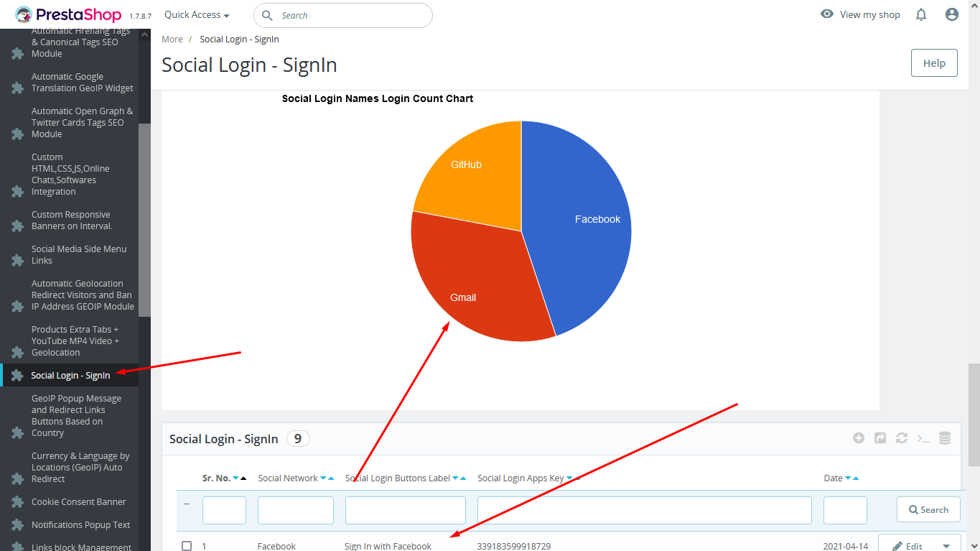Click puzzle icon beside Cookie Consent Banner
980x551 pixels.
[x=17, y=502]
